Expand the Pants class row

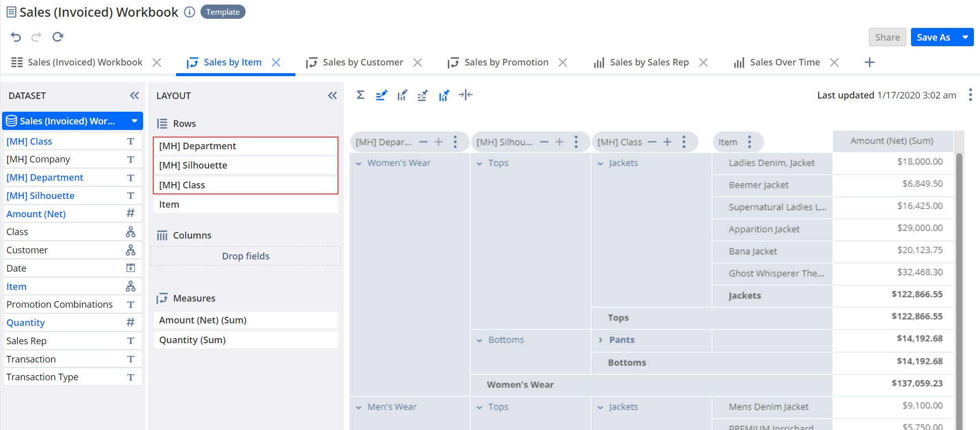click(x=600, y=340)
